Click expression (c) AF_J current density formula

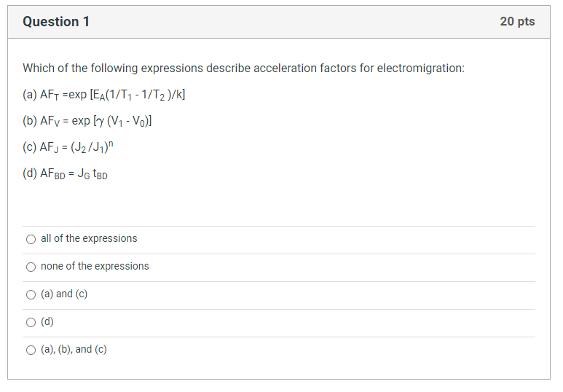pos(68,147)
